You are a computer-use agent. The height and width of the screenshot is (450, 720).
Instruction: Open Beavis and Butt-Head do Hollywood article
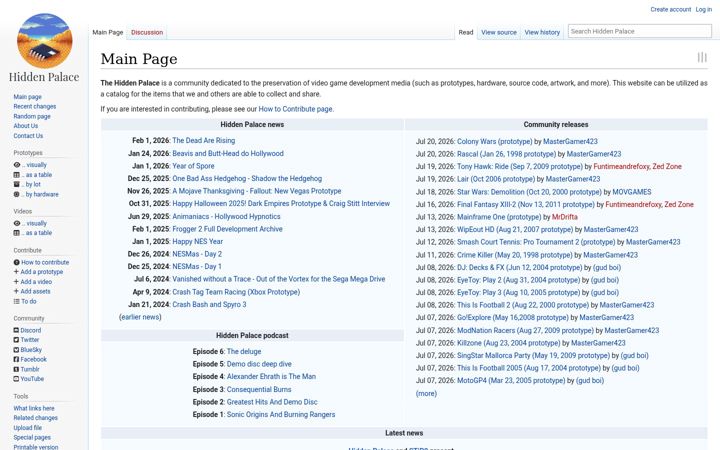pyautogui.click(x=228, y=153)
